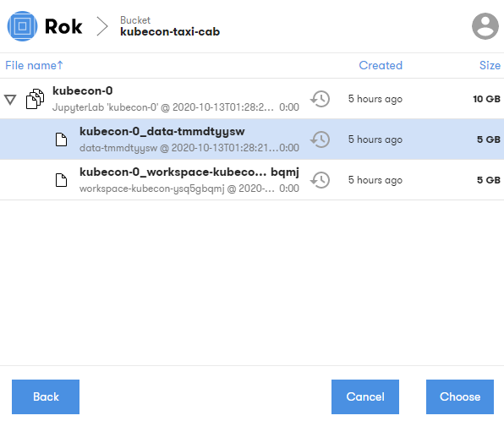The height and width of the screenshot is (421, 504).
Task: Sort the list by Size column
Action: (x=490, y=65)
